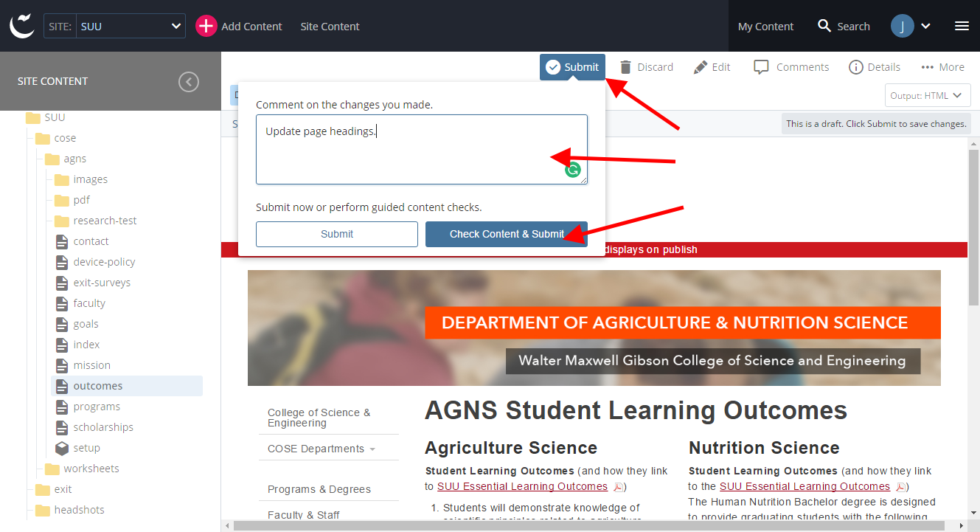The height and width of the screenshot is (532, 980).
Task: Click the pink Add Content plus icon
Action: click(x=206, y=26)
